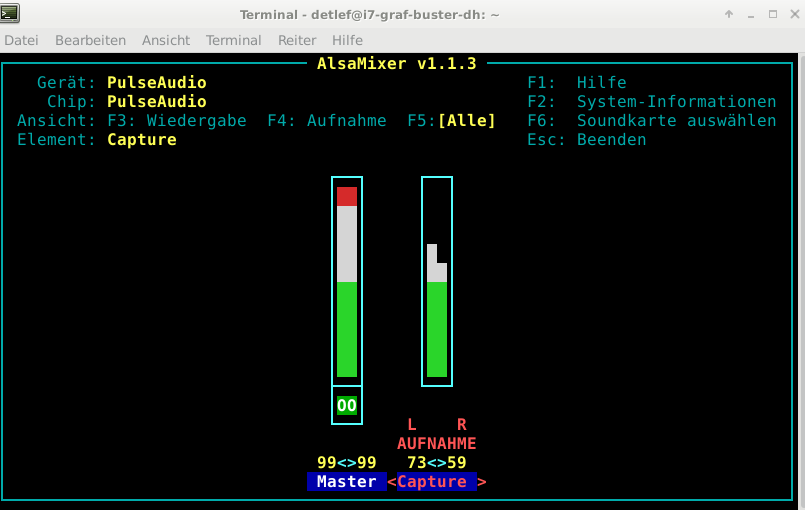Click F5: [Alle] view option

452,121
